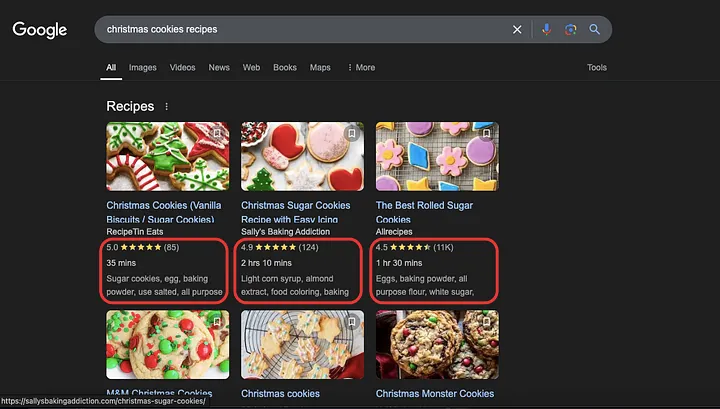Open the Christmas cookies recipe link in second row
The height and width of the screenshot is (409, 720).
pos(280,393)
